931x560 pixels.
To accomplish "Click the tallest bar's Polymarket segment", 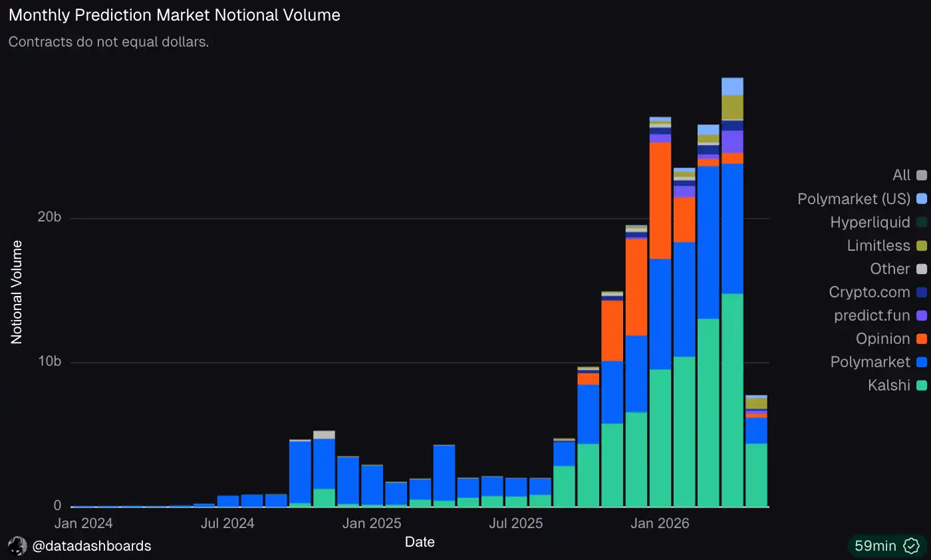I will (732, 228).
